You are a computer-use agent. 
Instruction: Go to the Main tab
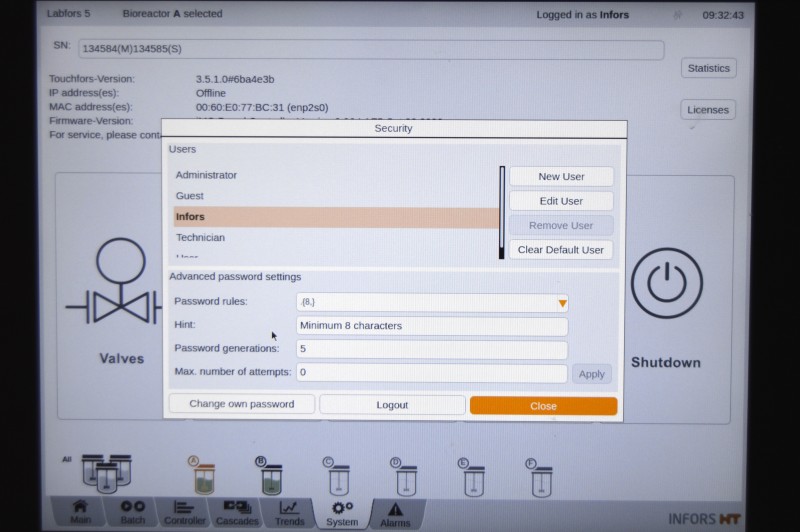coord(80,513)
